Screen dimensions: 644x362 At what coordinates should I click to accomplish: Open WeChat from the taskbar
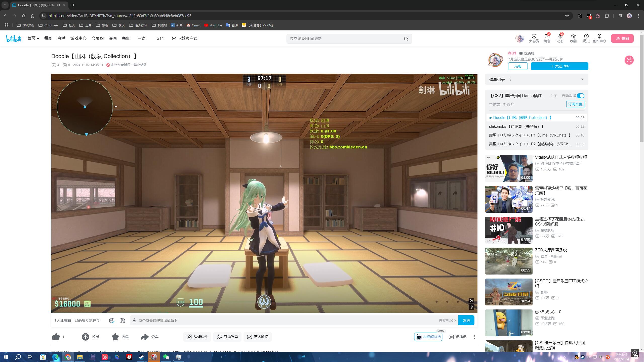(x=166, y=357)
